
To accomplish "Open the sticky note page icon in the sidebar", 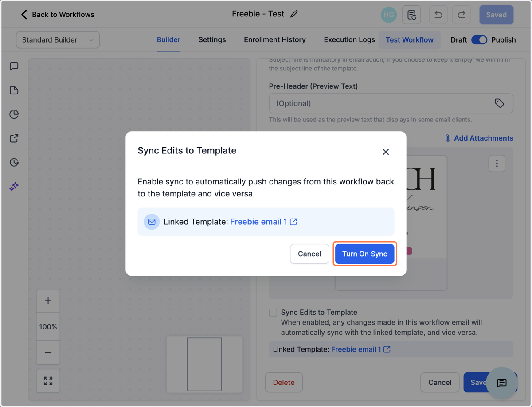I will coord(14,90).
